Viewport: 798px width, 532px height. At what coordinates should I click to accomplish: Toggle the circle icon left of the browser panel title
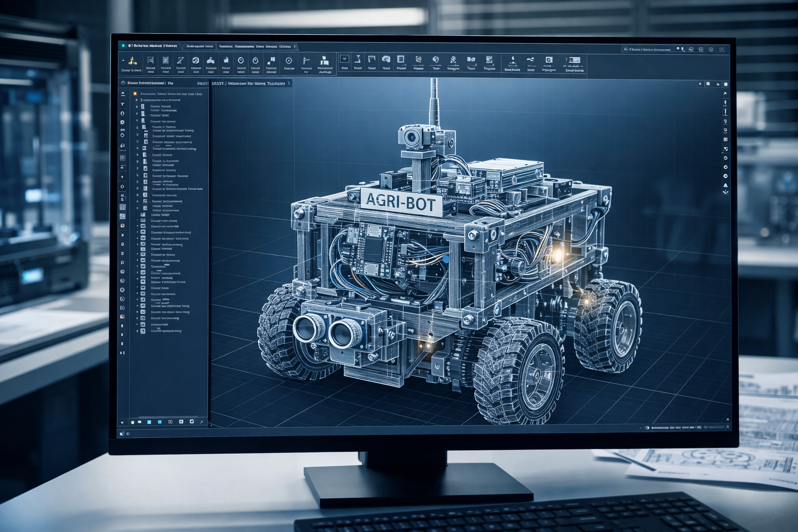click(123, 83)
